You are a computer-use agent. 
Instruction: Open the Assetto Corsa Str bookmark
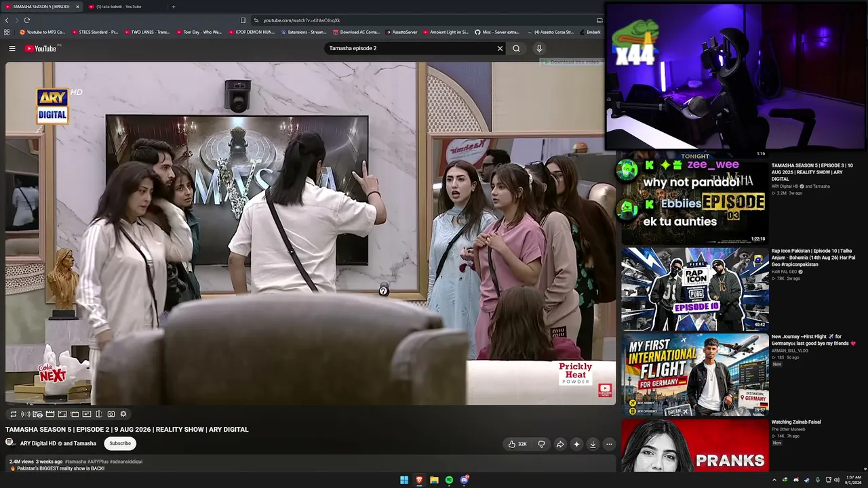click(549, 32)
